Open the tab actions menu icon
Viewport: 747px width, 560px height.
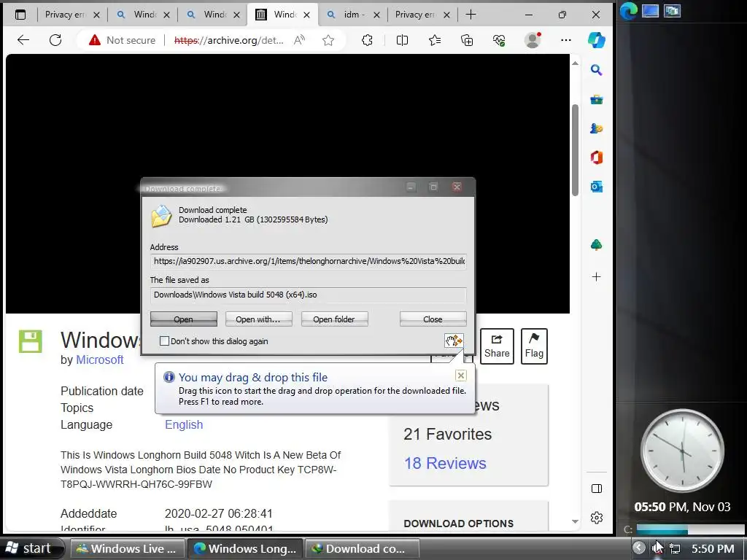(20, 15)
